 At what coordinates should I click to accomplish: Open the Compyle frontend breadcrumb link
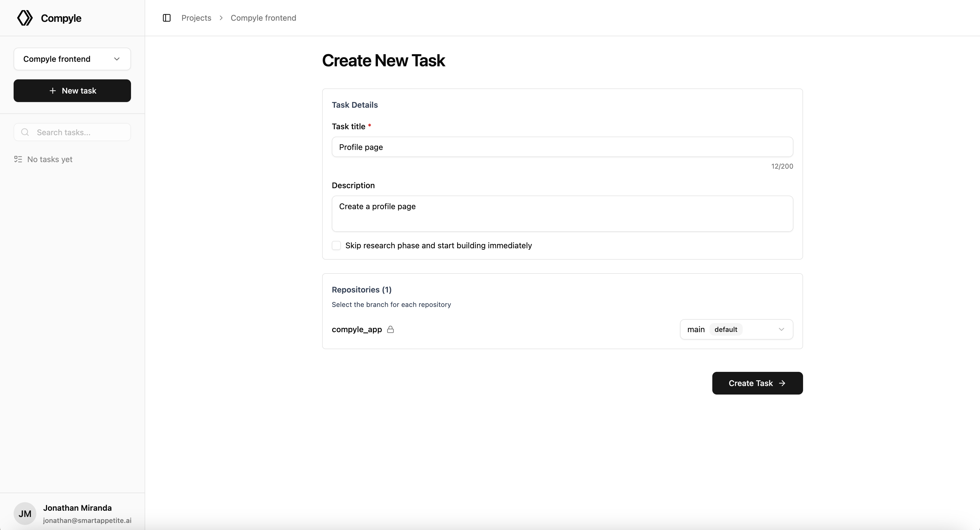tap(263, 18)
